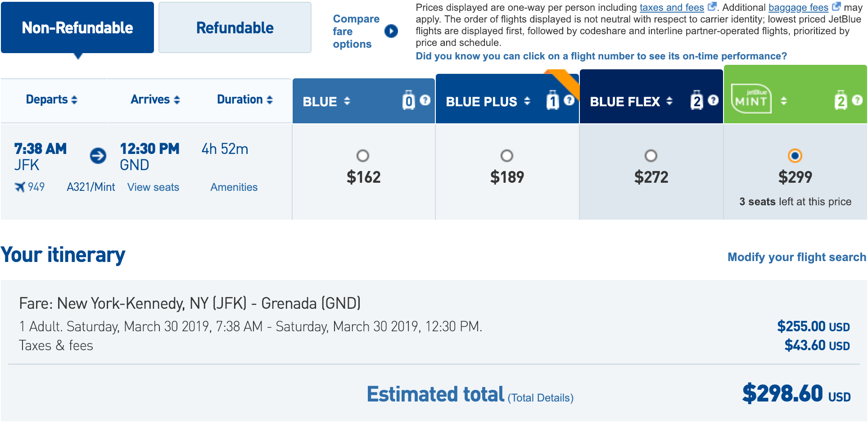Screen dimensions: 868x424
Task: Click the Blue fare baggage icon
Action: tap(408, 100)
